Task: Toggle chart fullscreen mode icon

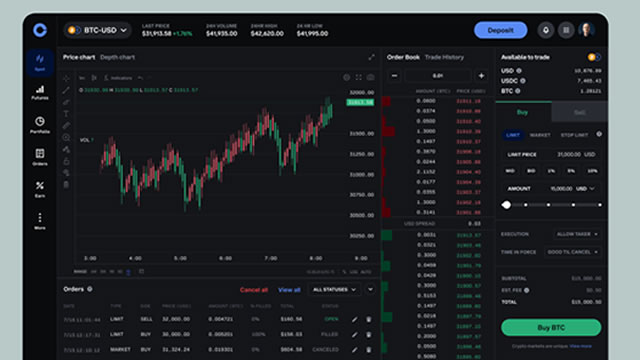Action: click(x=358, y=77)
